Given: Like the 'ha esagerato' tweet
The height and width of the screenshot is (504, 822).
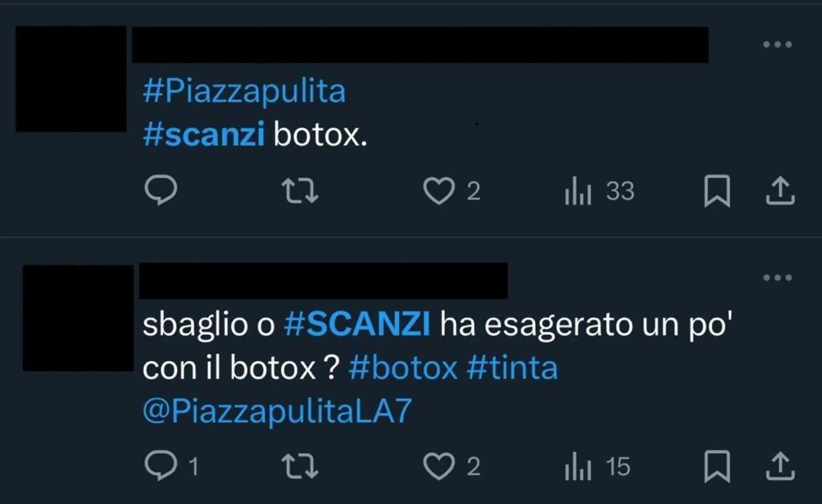Looking at the screenshot, I should pyautogui.click(x=439, y=466).
